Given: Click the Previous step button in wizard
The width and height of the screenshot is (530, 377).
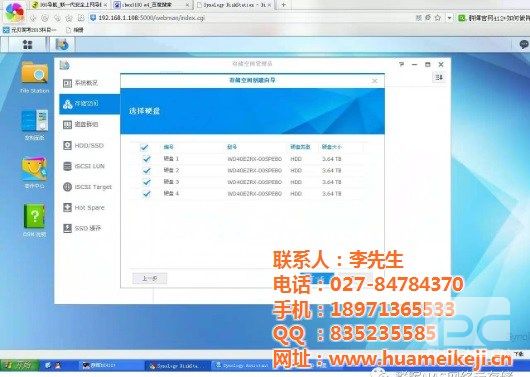Looking at the screenshot, I should 149,278.
